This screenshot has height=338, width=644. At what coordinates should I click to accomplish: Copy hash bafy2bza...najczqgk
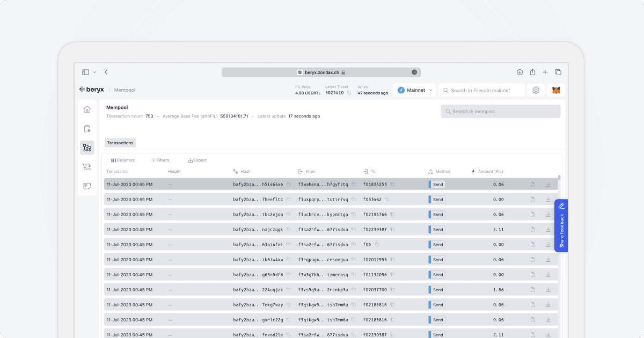pyautogui.click(x=289, y=229)
